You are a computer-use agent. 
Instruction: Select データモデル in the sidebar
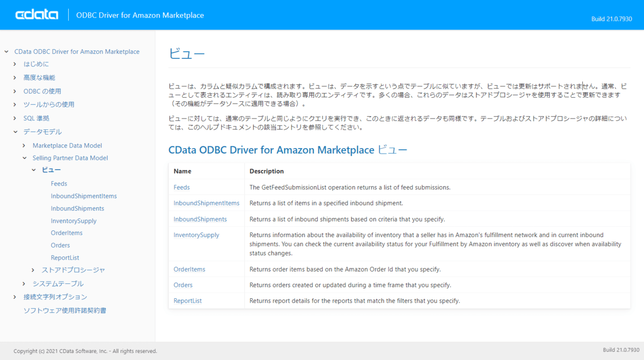pos(42,132)
